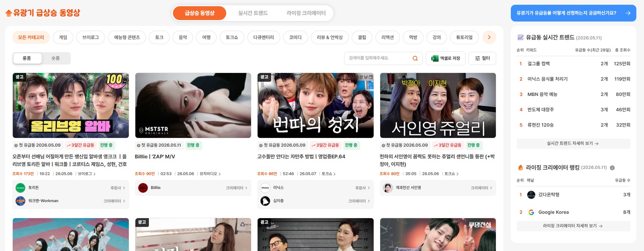Open the 서인영 쥬얼리 video thumbnail

pos(438,105)
